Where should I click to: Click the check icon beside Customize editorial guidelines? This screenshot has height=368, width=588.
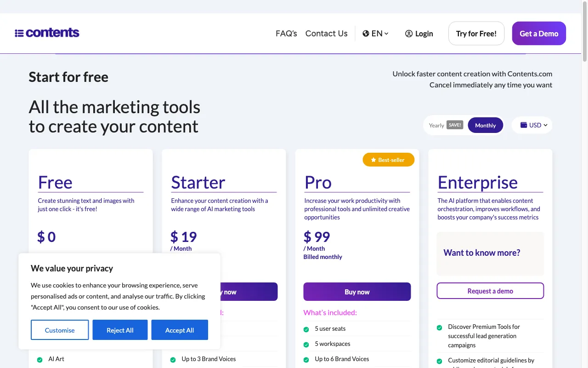439,361
